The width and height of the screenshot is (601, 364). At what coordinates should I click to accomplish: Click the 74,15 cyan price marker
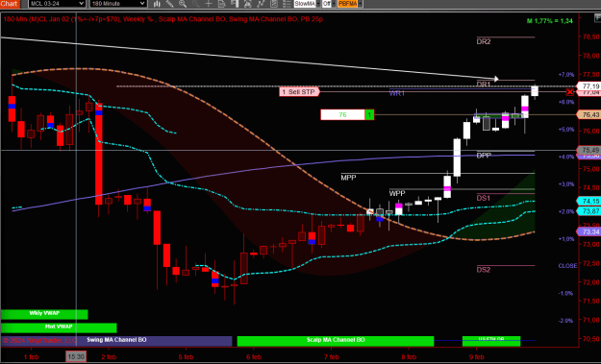pos(589,201)
